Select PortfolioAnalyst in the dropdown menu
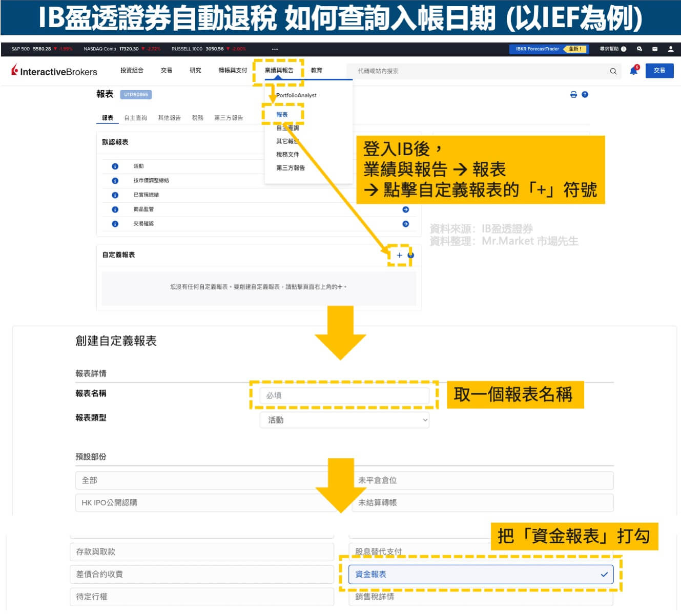This screenshot has height=616, width=681. click(x=296, y=95)
